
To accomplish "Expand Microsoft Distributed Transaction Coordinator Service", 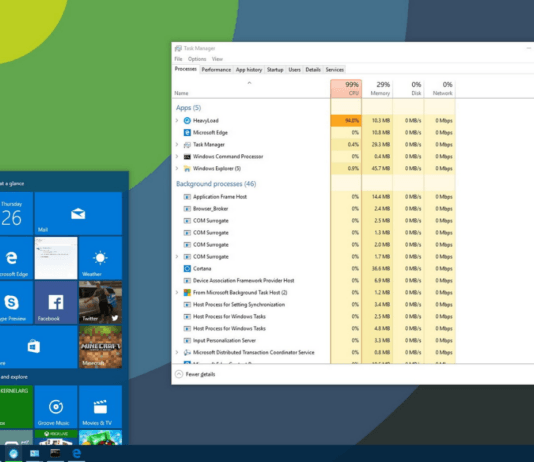I will tap(177, 352).
